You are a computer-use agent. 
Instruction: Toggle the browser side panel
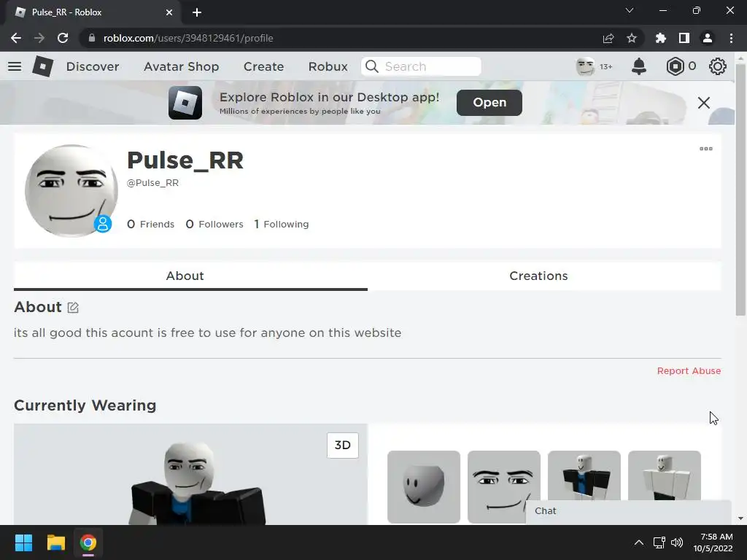(x=684, y=38)
